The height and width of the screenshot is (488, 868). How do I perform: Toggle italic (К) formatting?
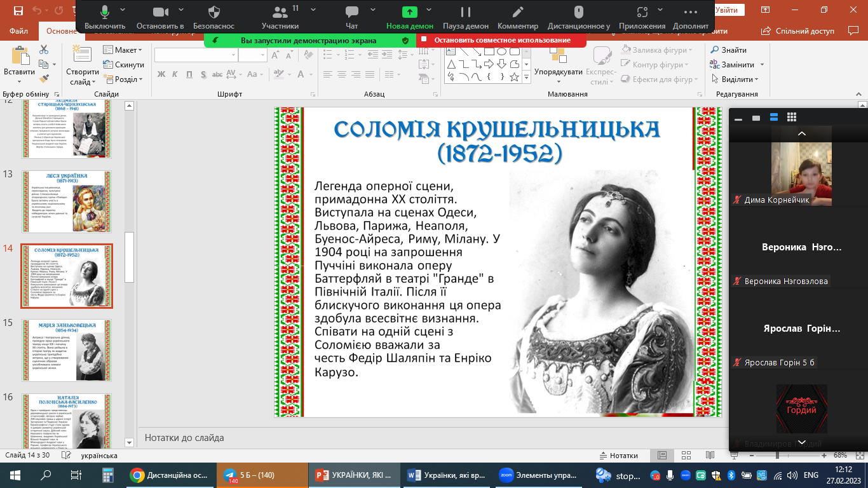(x=175, y=74)
